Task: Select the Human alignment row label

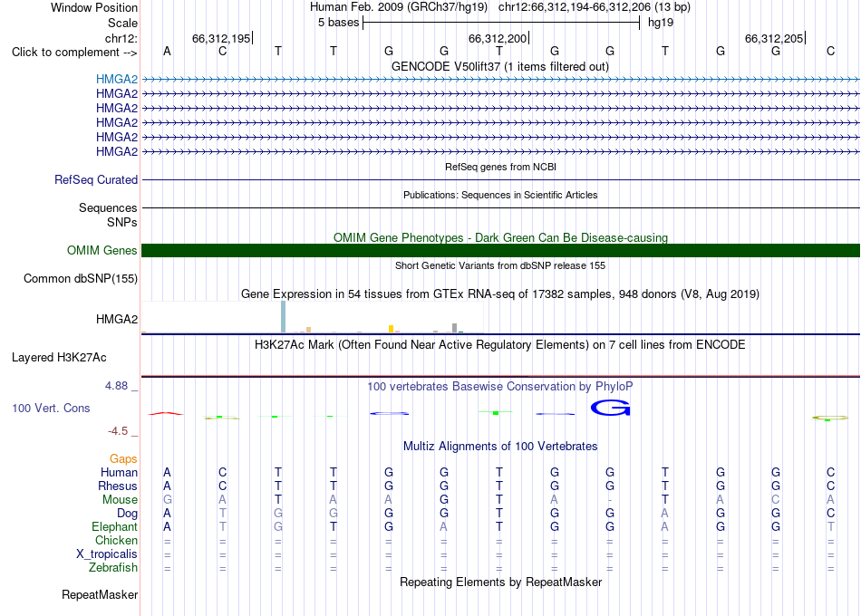Action: (x=119, y=472)
